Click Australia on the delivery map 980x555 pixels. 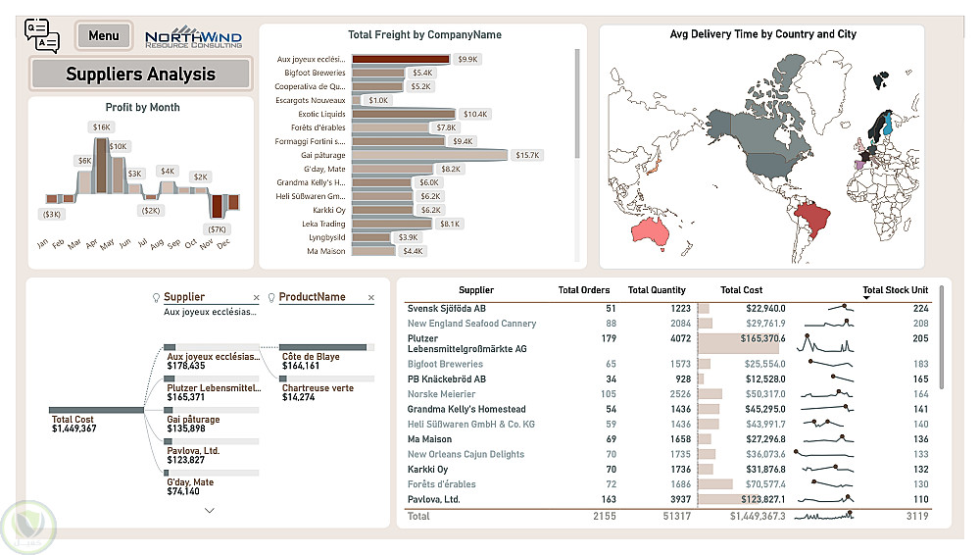click(652, 230)
